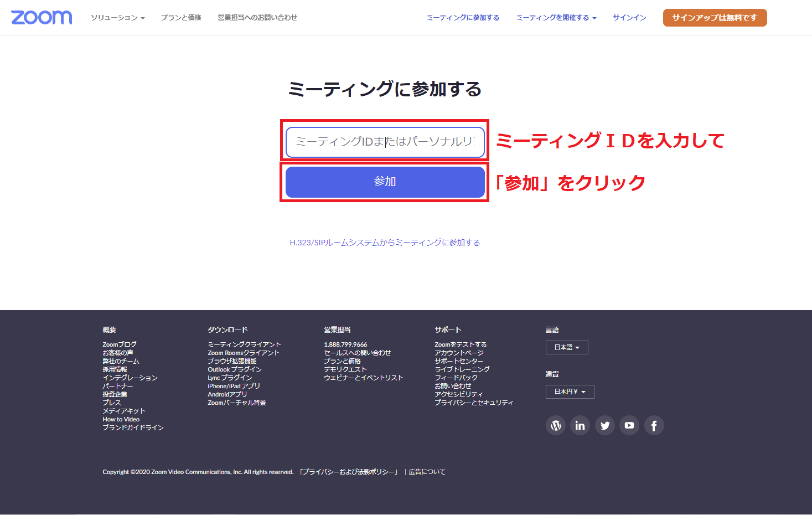Open the YouTube social icon

[x=629, y=425]
